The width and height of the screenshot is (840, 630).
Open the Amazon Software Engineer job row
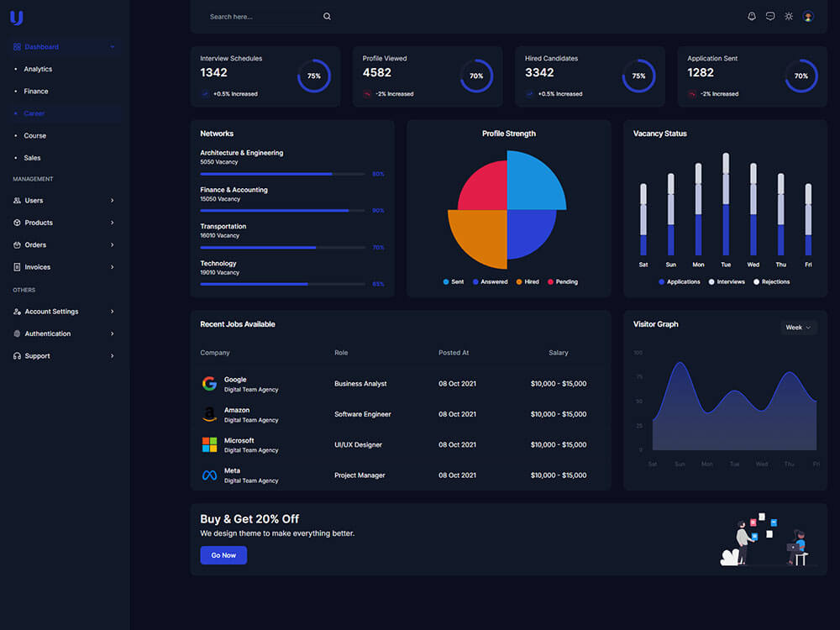click(x=400, y=414)
